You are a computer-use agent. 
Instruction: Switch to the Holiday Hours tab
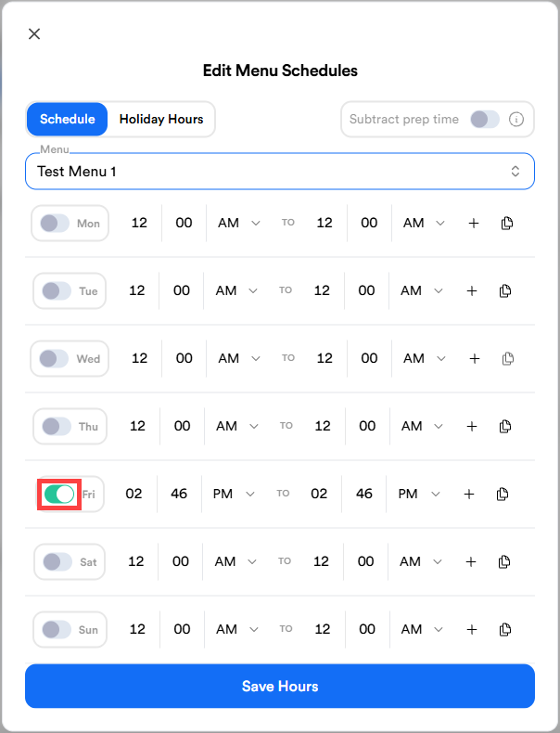pyautogui.click(x=161, y=119)
